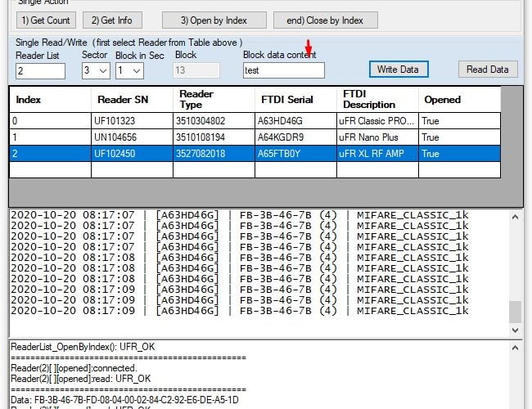This screenshot has width=532, height=409.
Task: Select table cell UF101323
Action: click(132, 121)
